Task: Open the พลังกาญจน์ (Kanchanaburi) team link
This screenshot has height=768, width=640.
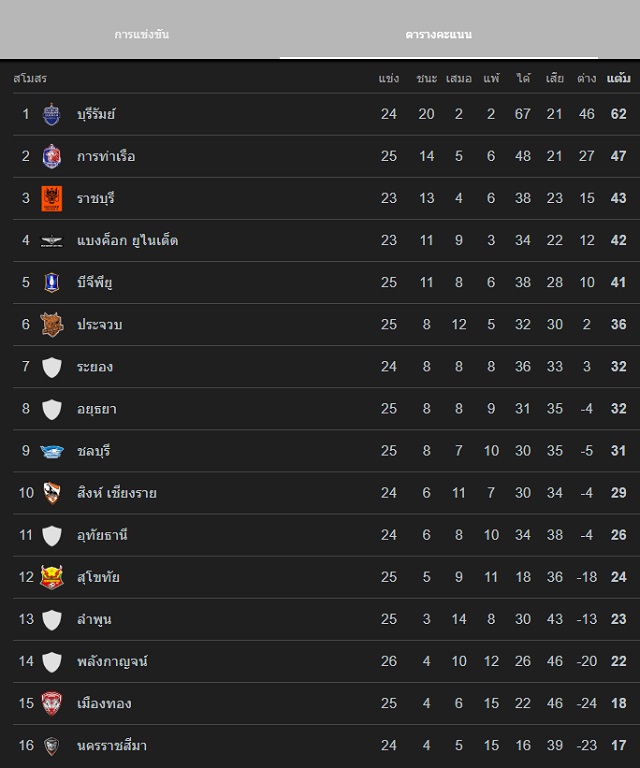Action: pos(112,661)
